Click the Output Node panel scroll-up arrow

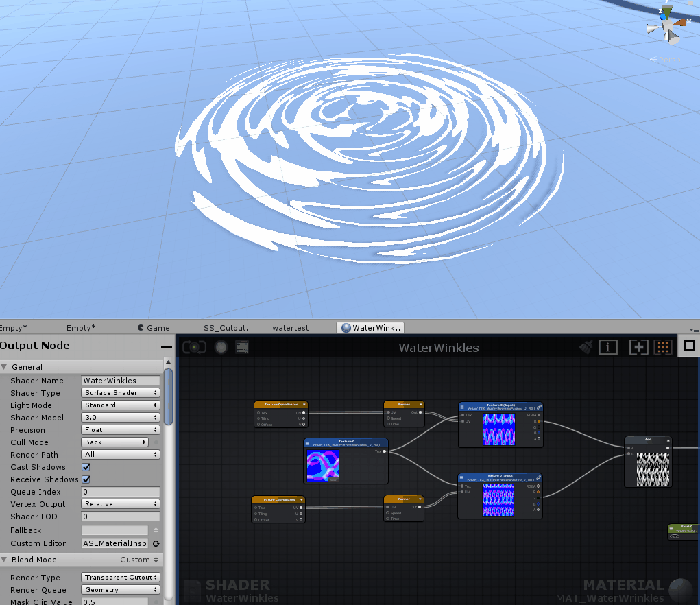pyautogui.click(x=168, y=362)
